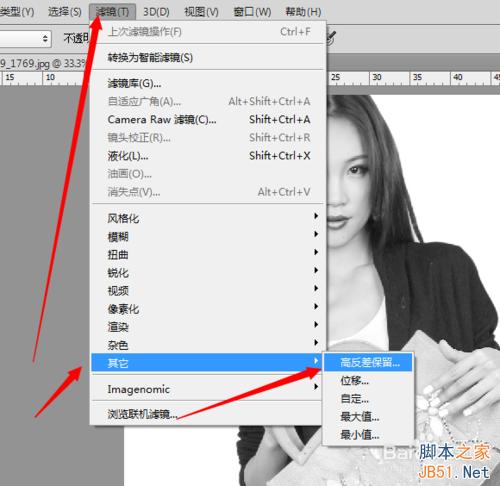This screenshot has height=486, width=500.
Task: Open the 选择(S) menu
Action: pyautogui.click(x=65, y=12)
